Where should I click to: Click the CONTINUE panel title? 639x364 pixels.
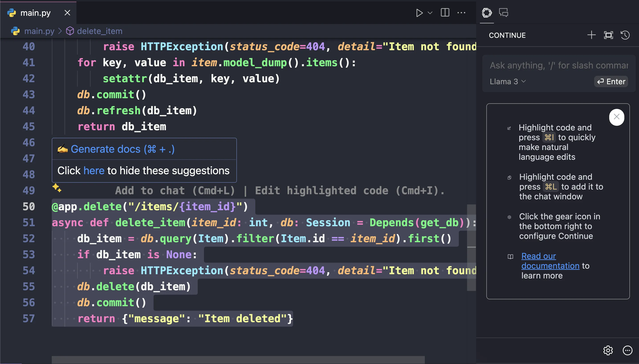point(507,35)
